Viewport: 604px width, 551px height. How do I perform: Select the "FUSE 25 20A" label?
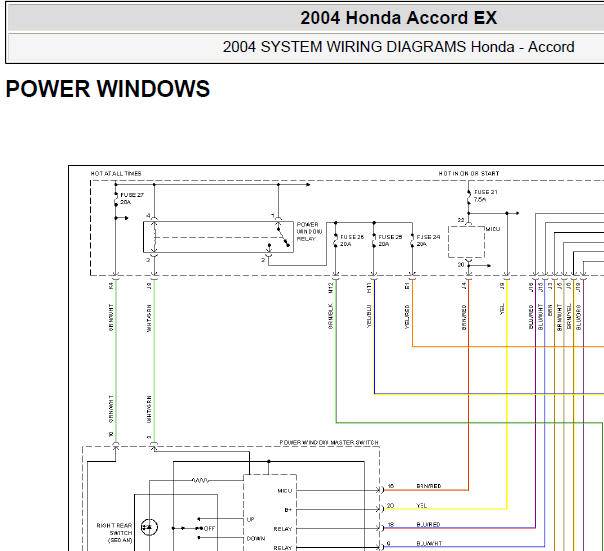coord(390,241)
